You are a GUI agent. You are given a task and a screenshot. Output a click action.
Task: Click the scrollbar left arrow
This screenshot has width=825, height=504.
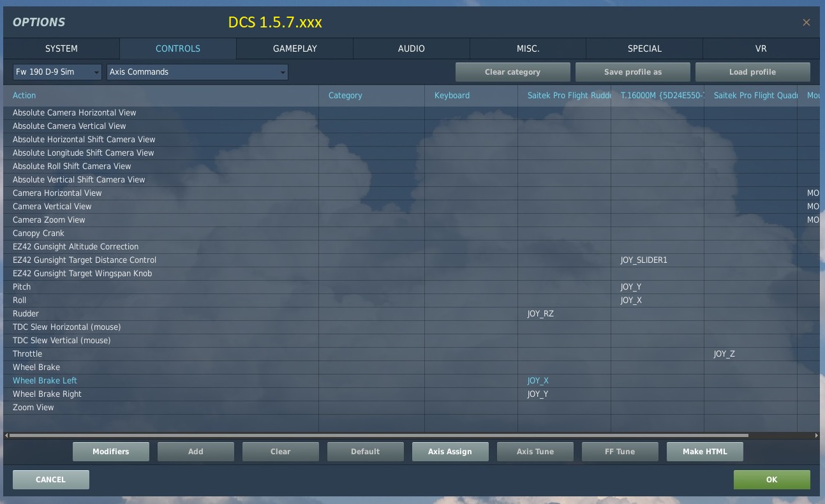pos(6,436)
